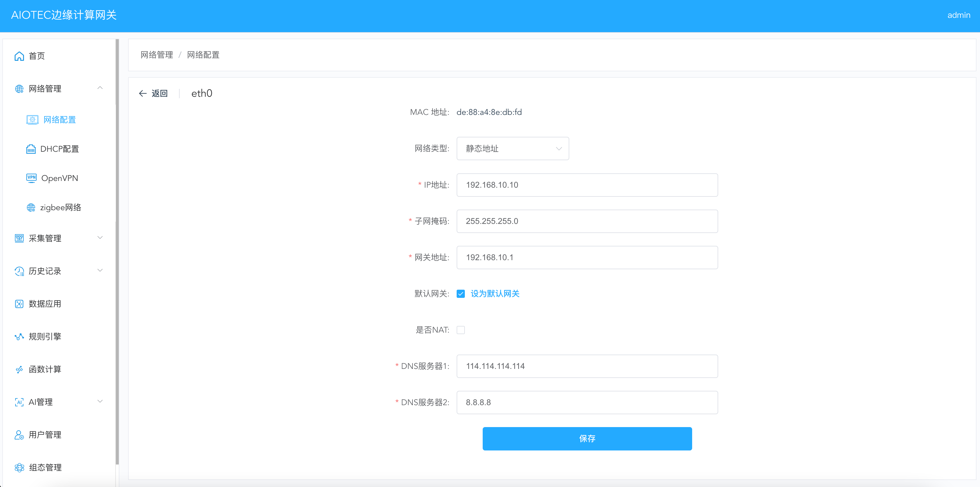Focus the 网关地址 field with 192.168.10.1
The image size is (980, 487).
coord(587,258)
